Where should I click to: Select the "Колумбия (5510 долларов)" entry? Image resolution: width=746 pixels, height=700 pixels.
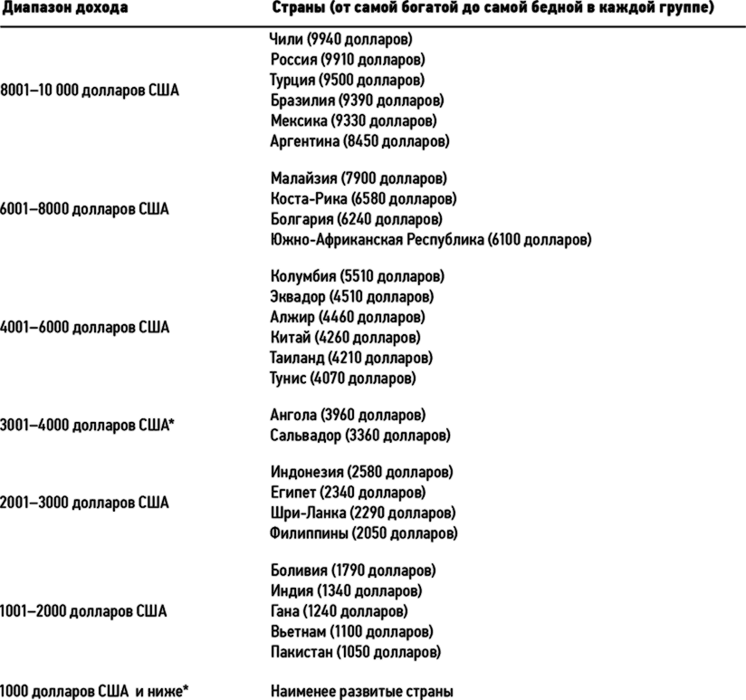tap(358, 276)
